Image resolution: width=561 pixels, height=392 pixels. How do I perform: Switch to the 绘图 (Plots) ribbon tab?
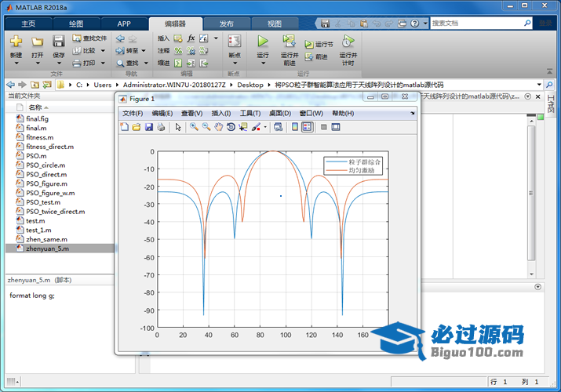[x=77, y=24]
